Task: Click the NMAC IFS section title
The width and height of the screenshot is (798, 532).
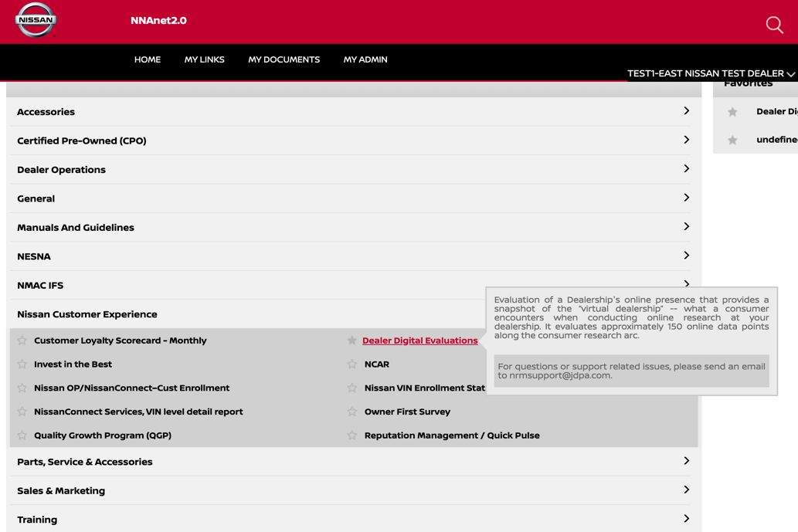Action: click(x=40, y=286)
